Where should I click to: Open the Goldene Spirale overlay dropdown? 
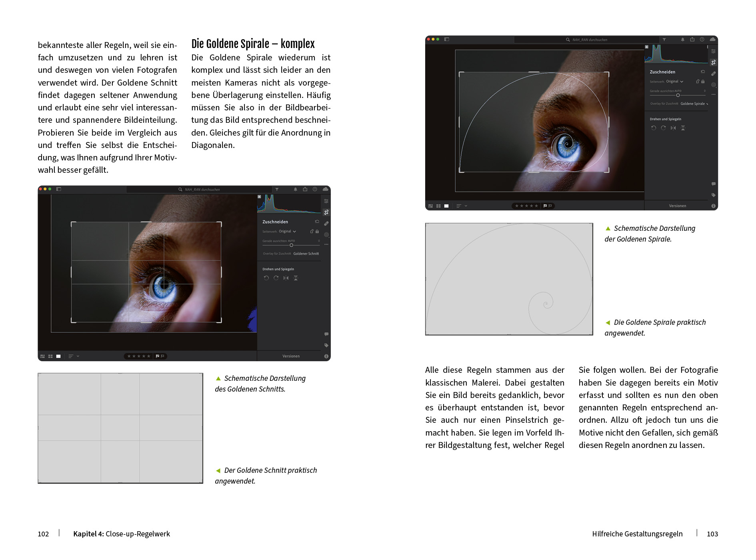click(694, 104)
